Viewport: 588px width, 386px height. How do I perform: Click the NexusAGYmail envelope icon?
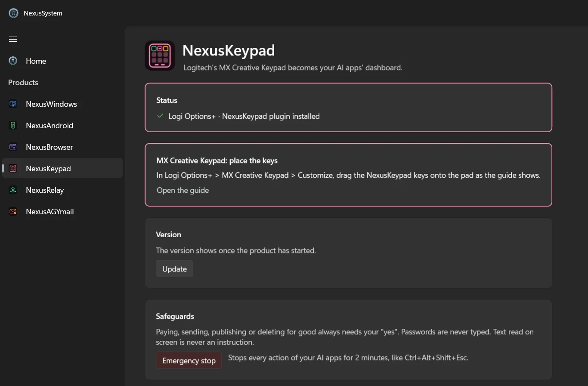tap(13, 211)
